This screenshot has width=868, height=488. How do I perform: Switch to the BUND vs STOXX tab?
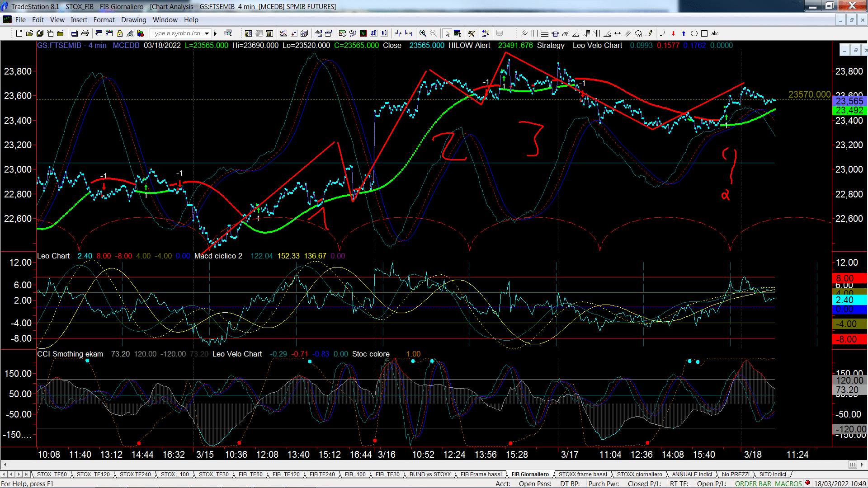click(x=430, y=474)
